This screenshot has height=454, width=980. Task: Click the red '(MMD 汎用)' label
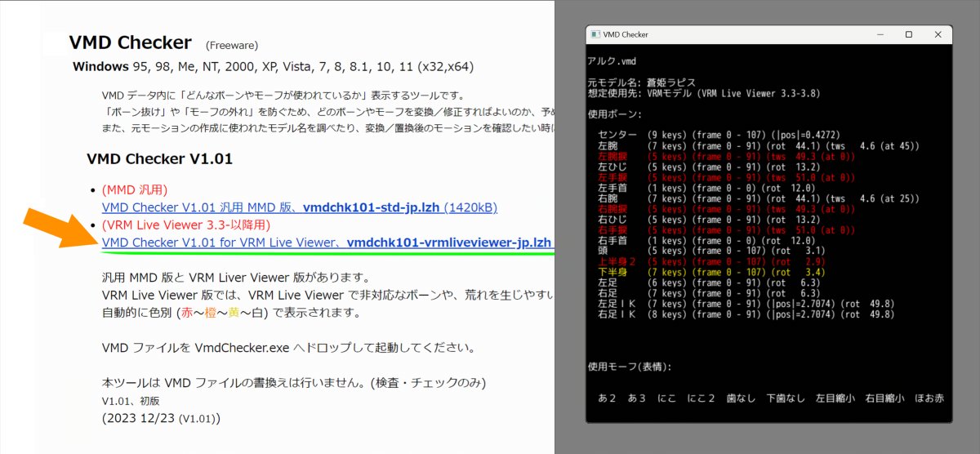tap(135, 190)
